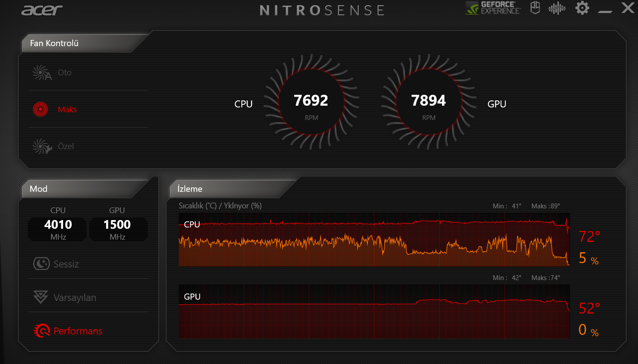Click the GPU temperature reading 52°
Screen dimensions: 638x364
pos(589,308)
